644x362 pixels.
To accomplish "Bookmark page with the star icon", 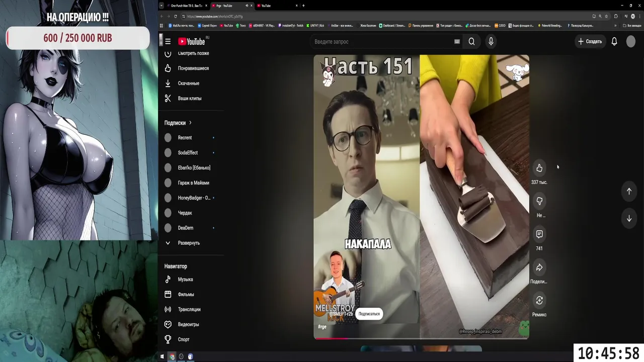I will [x=606, y=16].
